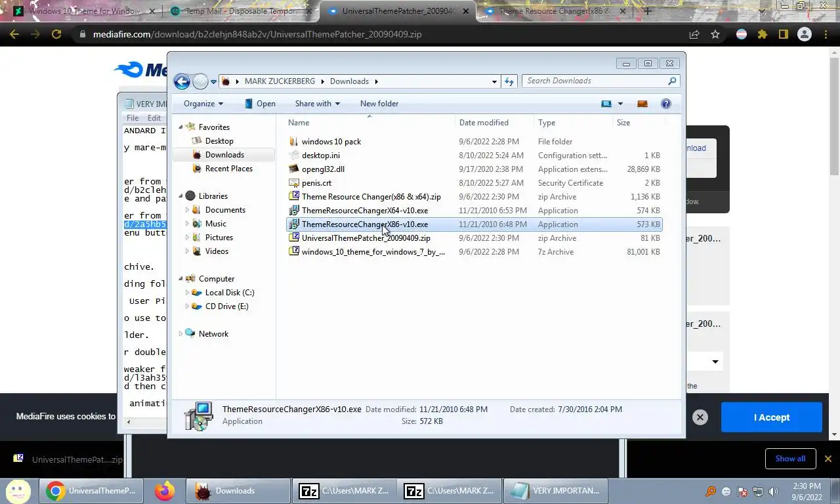Launch Firefox from the taskbar

(x=164, y=491)
